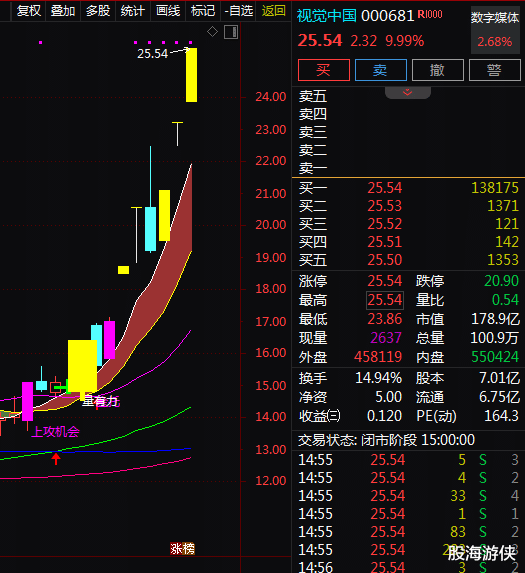Toggle -自选 watchlist removal
Viewport: 525px width, 573px height.
point(239,11)
